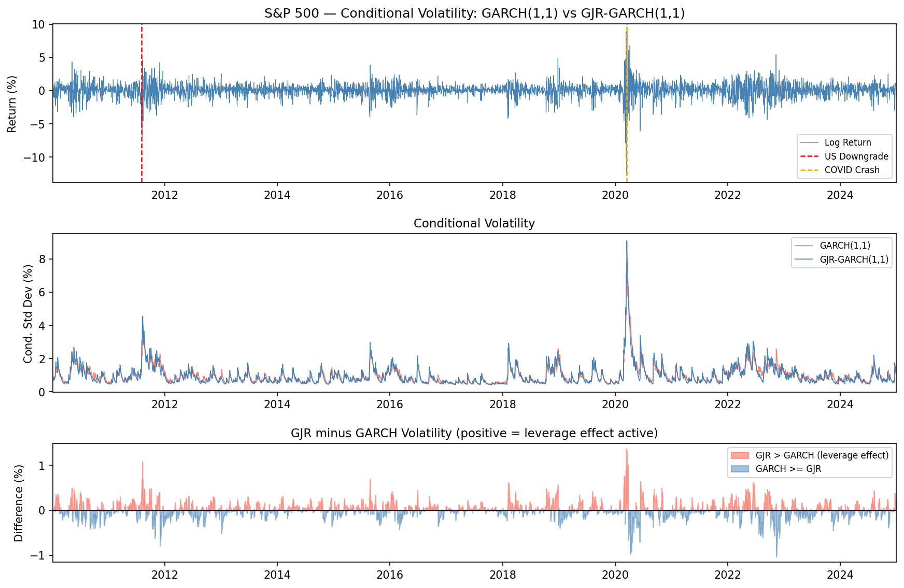Click the 'Cond. Std Dev (%)' axis label
This screenshot has width=904, height=588.
(29, 313)
